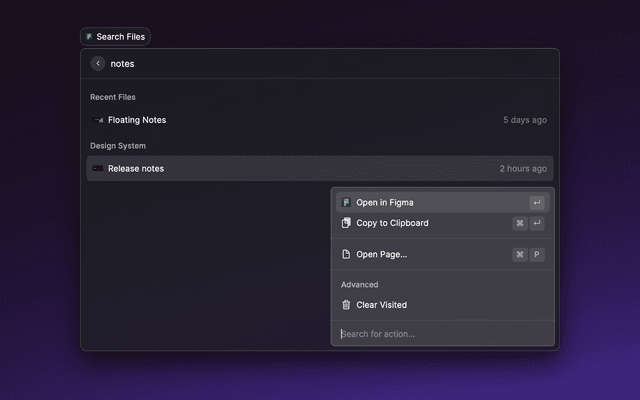This screenshot has width=640, height=400.
Task: Focus the search field containing "notes"
Action: [300, 64]
